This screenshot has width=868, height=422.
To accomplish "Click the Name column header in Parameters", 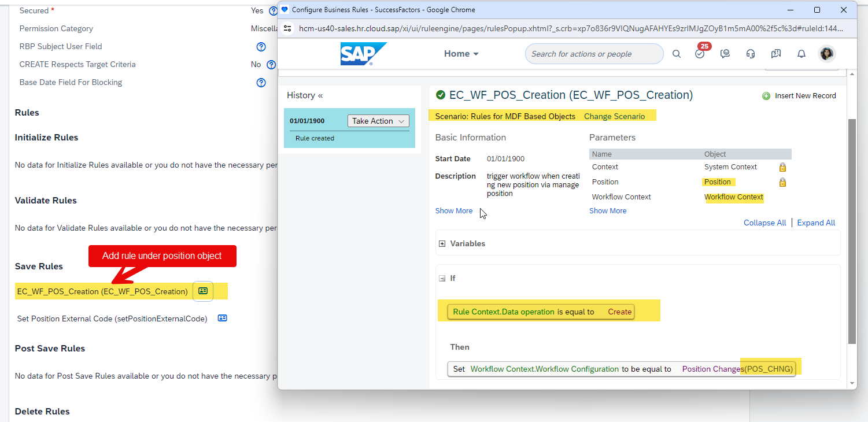I will [x=602, y=154].
